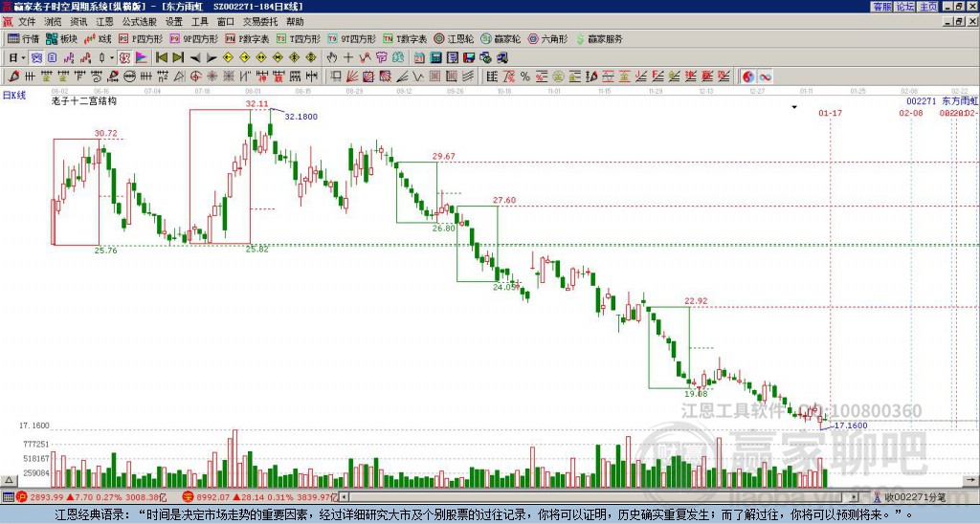Open the 江恩轮 Gann wheel

[x=454, y=38]
